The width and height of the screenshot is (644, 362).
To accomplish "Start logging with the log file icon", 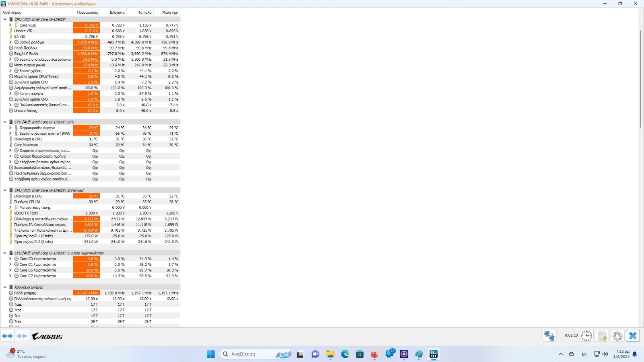I will pyautogui.click(x=602, y=335).
